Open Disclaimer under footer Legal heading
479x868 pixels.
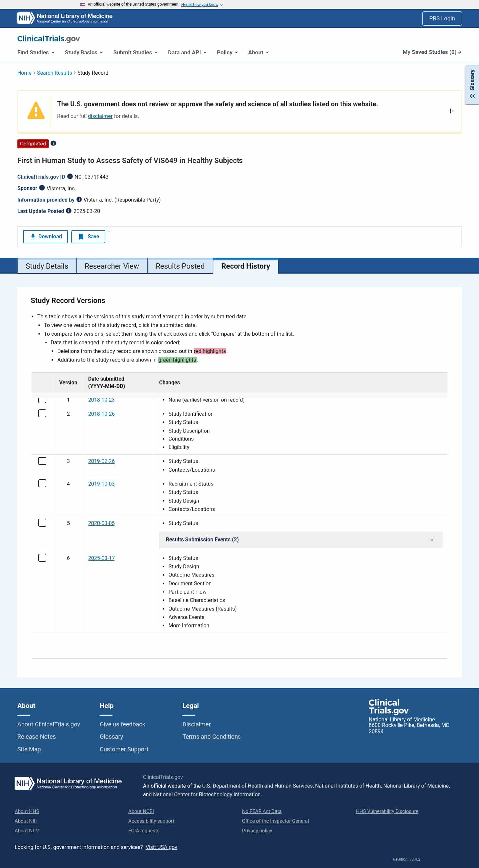197,724
